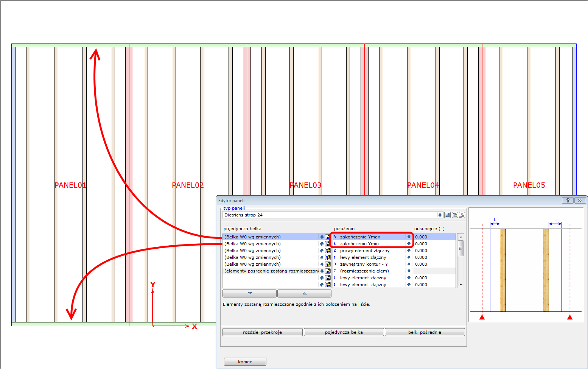Open beam dropdown arrow in first Belka W0 row
Image resolution: width=588 pixels, height=369 pixels.
tap(322, 237)
